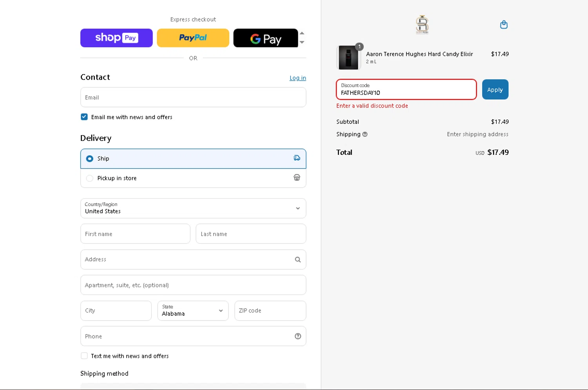Click the Enter shipping address text
588x390 pixels.
477,134
